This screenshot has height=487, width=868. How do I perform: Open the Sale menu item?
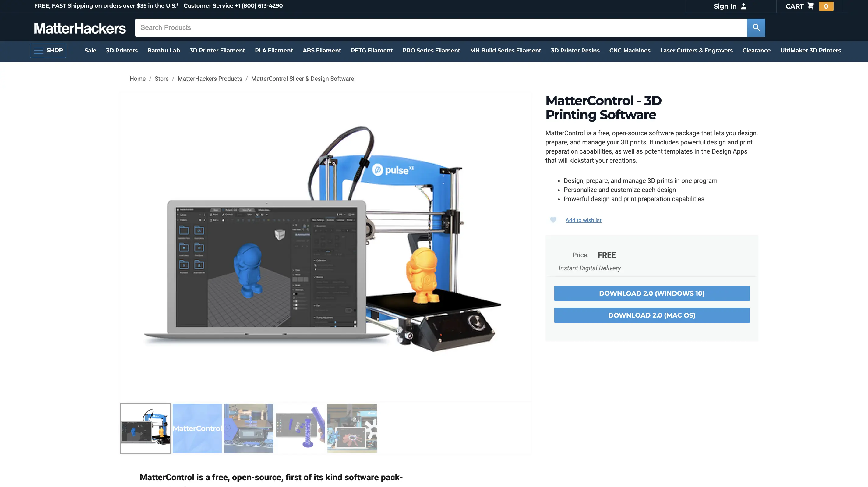pos(90,50)
